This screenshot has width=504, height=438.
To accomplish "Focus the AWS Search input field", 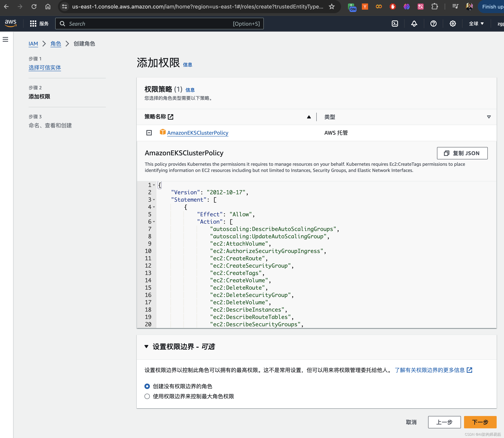I will [x=160, y=24].
